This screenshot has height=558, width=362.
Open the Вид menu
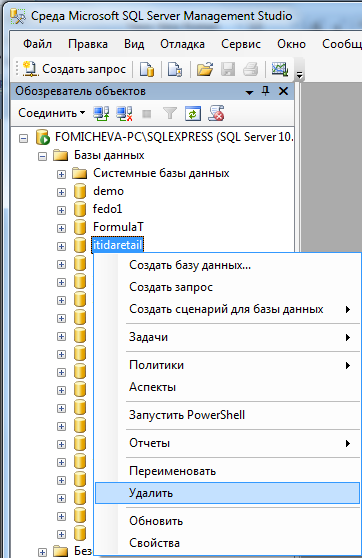pyautogui.click(x=134, y=44)
